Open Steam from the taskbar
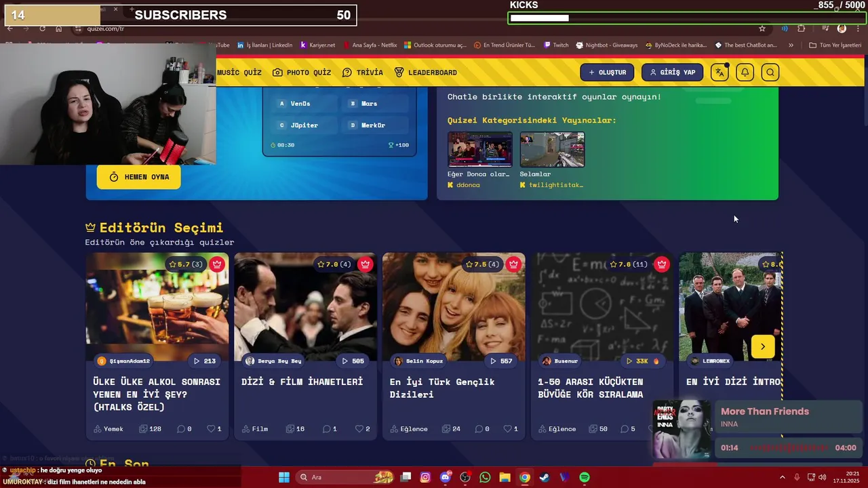This screenshot has height=488, width=868. point(545,477)
